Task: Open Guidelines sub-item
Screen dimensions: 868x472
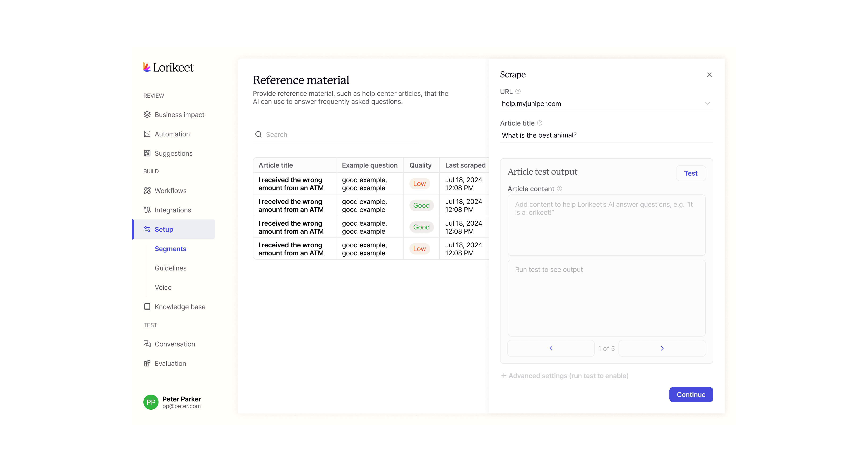Action: coord(171,268)
